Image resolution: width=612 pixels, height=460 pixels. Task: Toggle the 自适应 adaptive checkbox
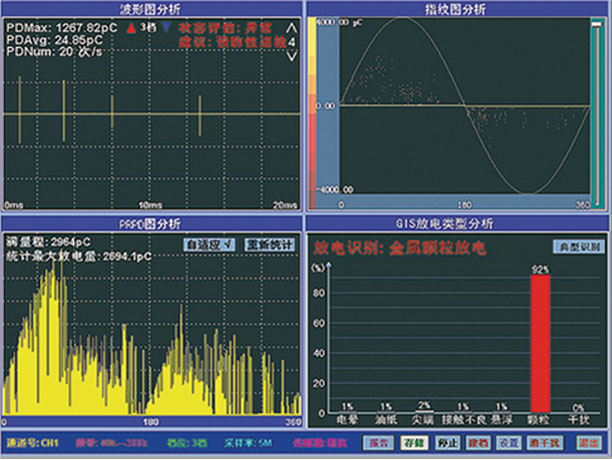[208, 244]
